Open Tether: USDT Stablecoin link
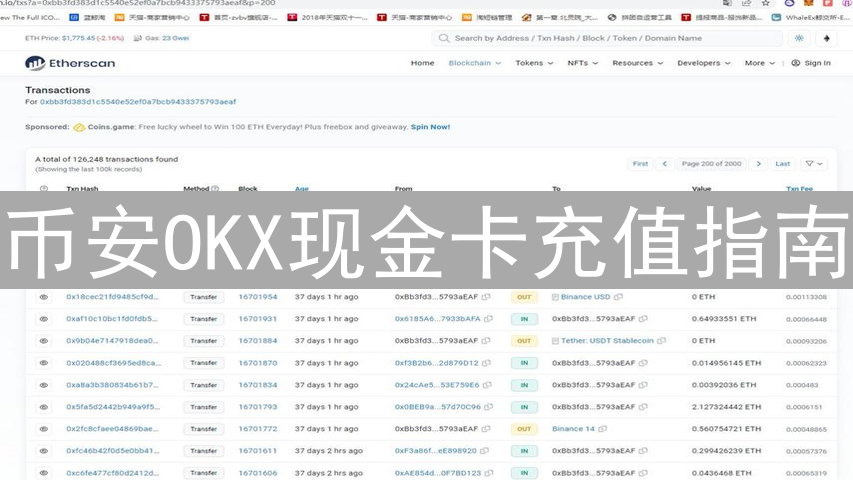853x480 pixels. coord(607,341)
